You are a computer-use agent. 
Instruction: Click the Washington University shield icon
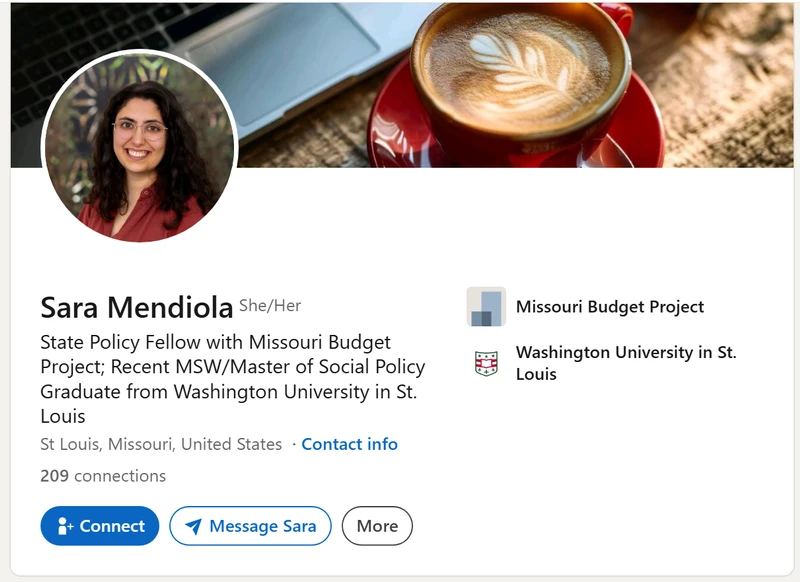pos(486,363)
